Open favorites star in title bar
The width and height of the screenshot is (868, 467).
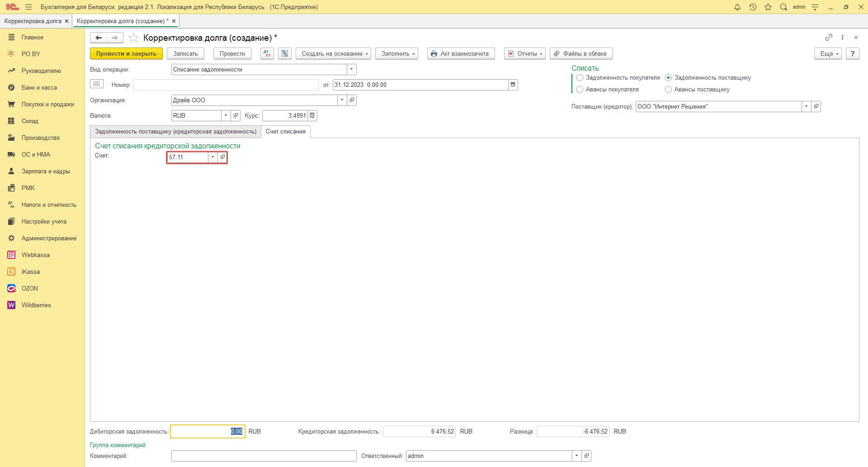click(x=768, y=7)
